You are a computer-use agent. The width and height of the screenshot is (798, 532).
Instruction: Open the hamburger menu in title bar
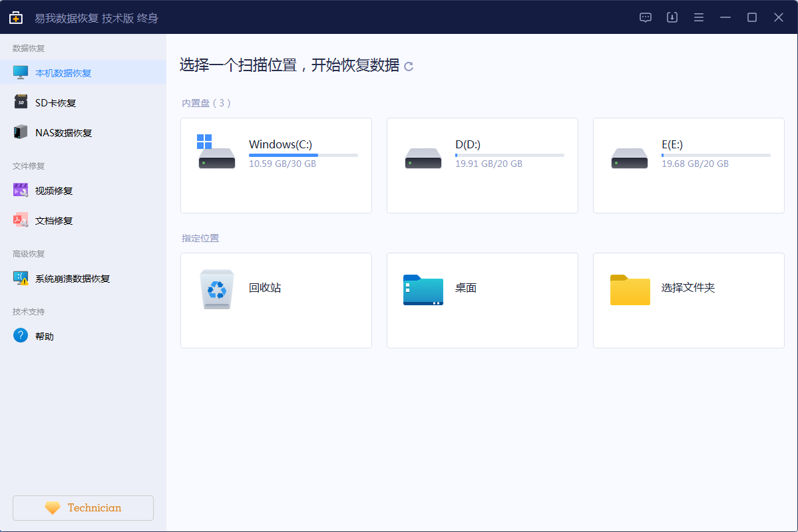699,17
